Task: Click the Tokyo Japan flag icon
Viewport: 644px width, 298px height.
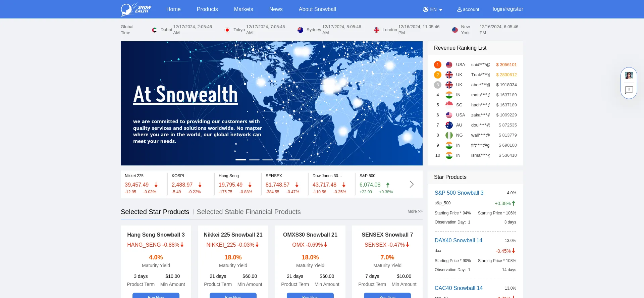Action: coord(227,30)
